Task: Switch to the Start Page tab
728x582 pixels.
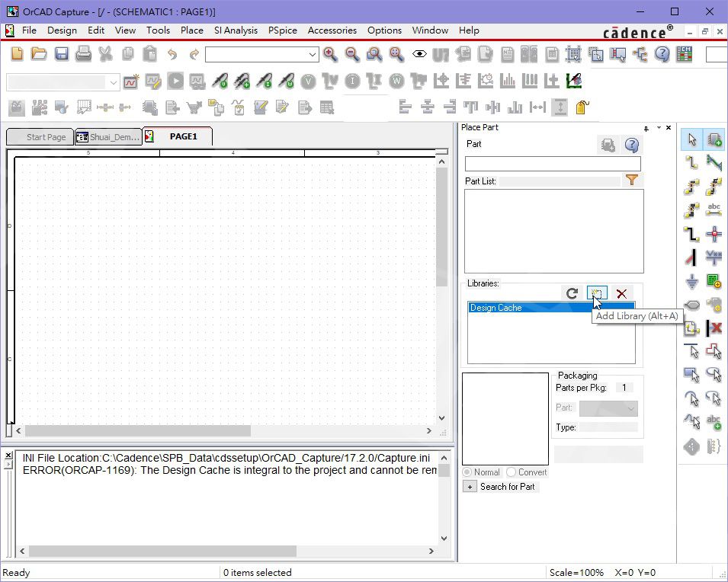Action: [x=40, y=137]
